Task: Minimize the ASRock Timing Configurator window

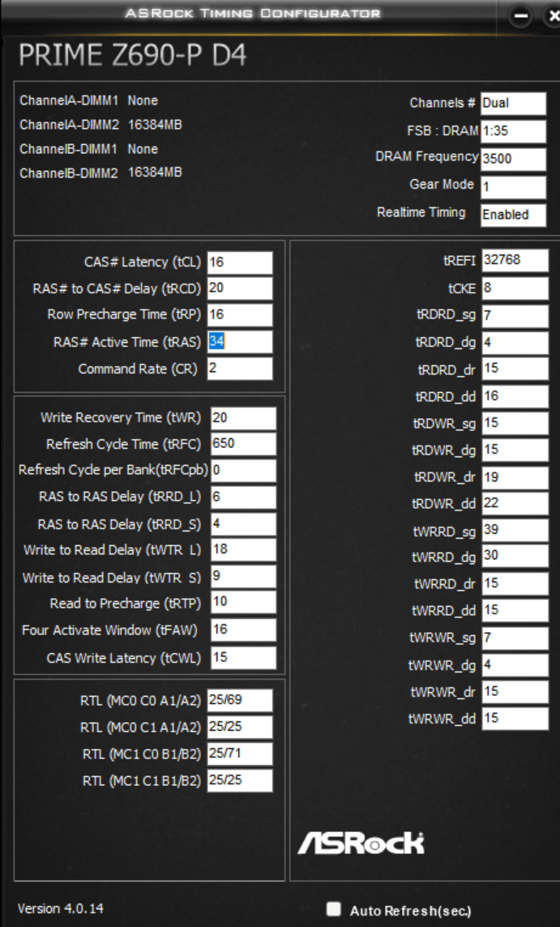Action: click(521, 16)
